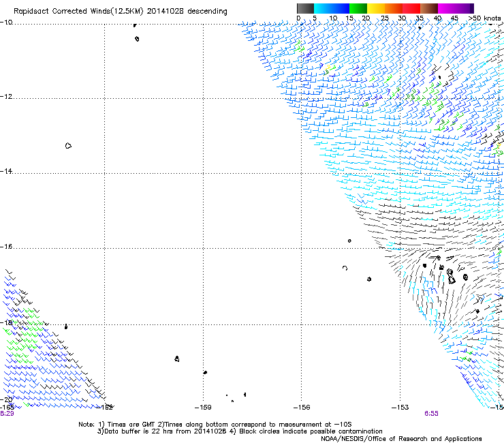Click the "15" legend tick label

click(349, 18)
